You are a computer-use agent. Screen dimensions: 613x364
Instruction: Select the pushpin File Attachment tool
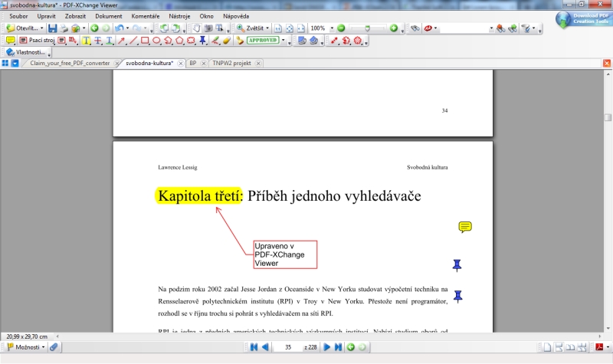(202, 41)
